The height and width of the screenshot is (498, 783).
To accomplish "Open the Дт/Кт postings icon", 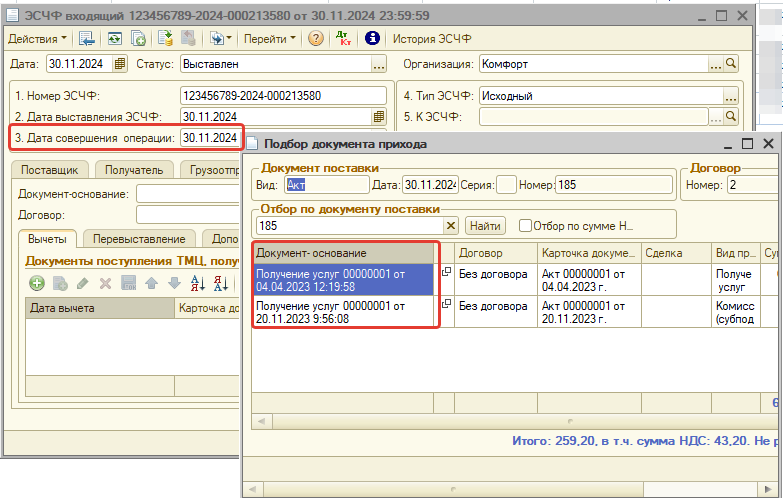I will click(344, 38).
